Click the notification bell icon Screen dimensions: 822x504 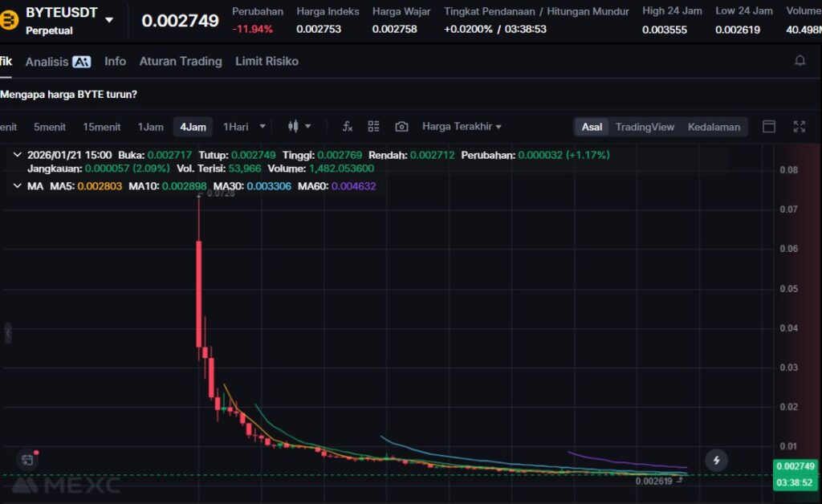pos(800,61)
